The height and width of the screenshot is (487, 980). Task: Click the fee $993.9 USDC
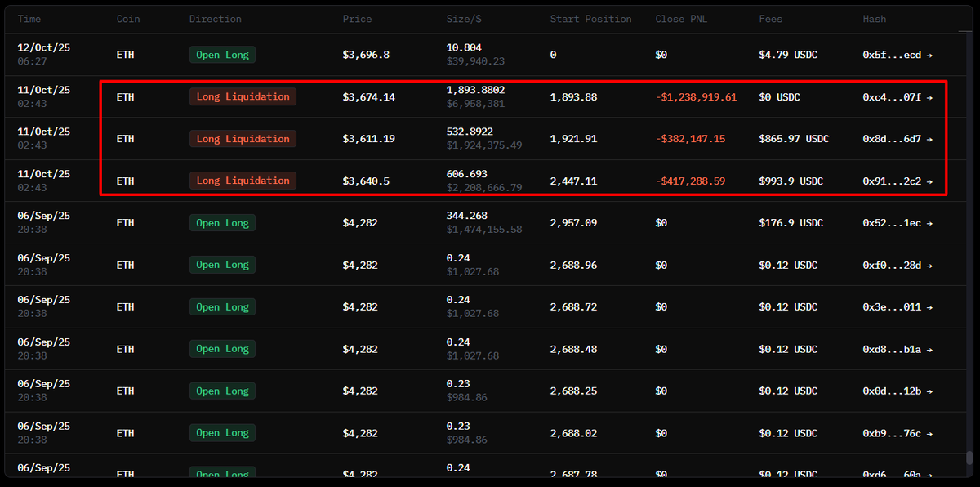point(791,181)
